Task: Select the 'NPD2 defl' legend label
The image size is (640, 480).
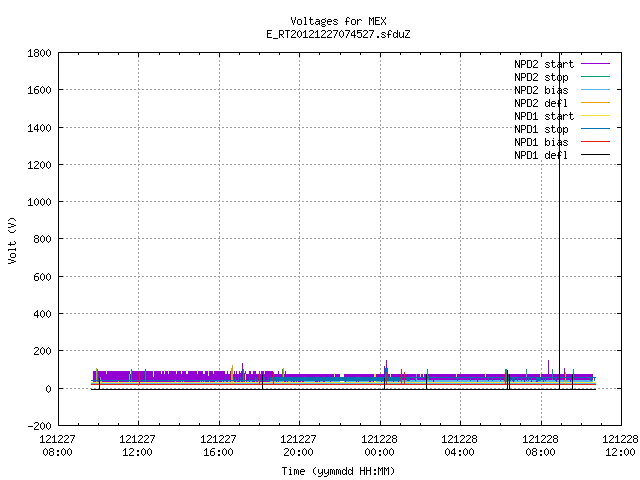Action: [x=541, y=103]
